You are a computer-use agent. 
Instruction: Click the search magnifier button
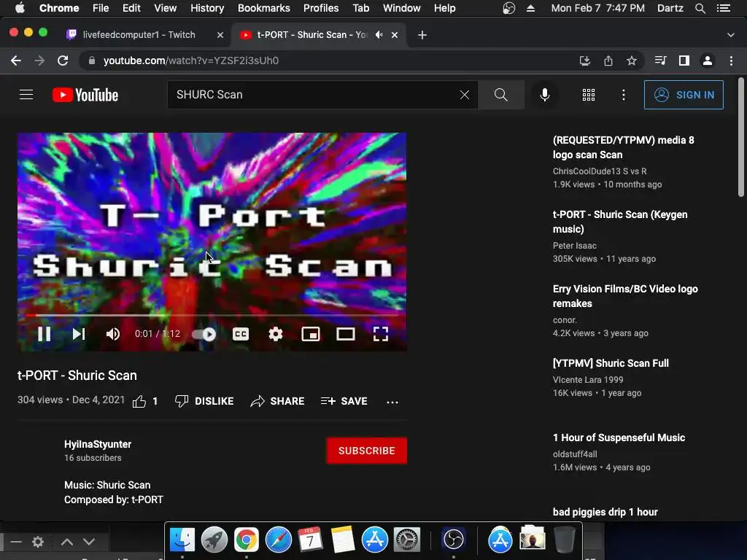point(500,95)
